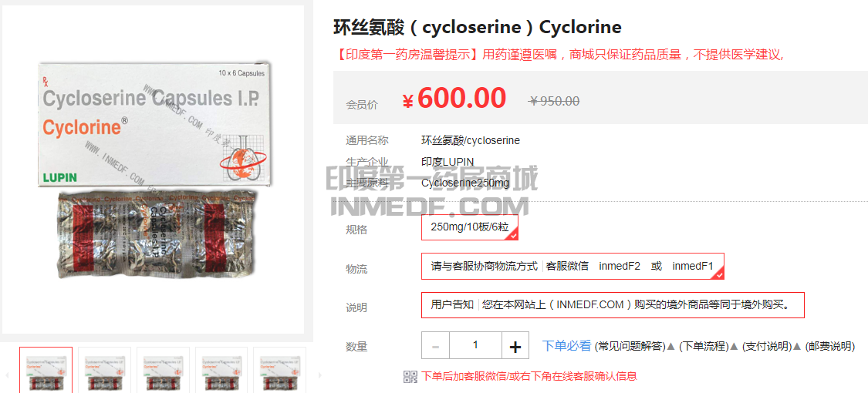Click the left arrow of thumbnail carousel
This screenshot has width=868, height=393.
pos(7,375)
